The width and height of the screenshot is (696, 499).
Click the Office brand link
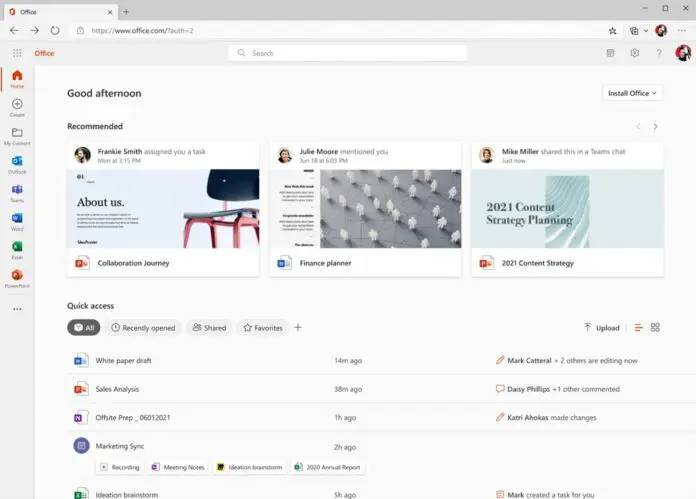pyautogui.click(x=44, y=53)
